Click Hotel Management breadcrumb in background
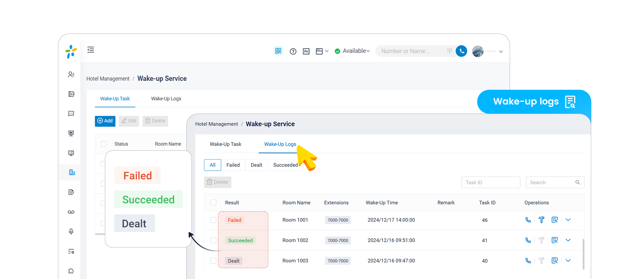 click(108, 79)
